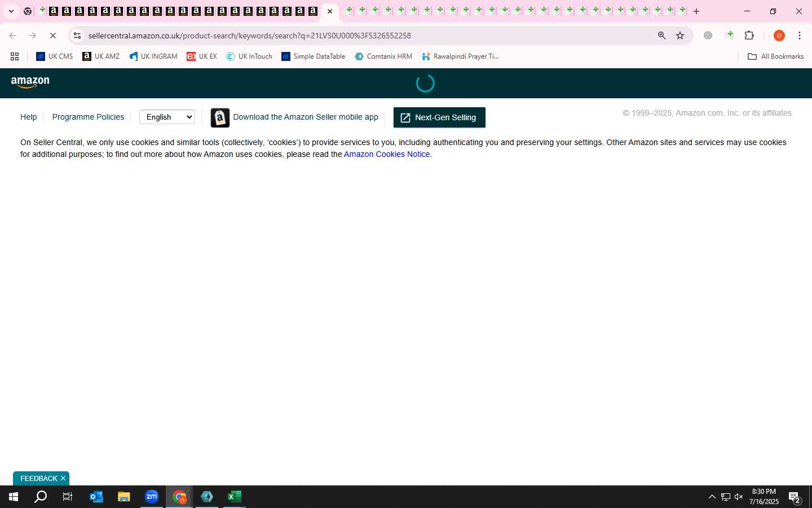Close the current active tab

pyautogui.click(x=330, y=11)
